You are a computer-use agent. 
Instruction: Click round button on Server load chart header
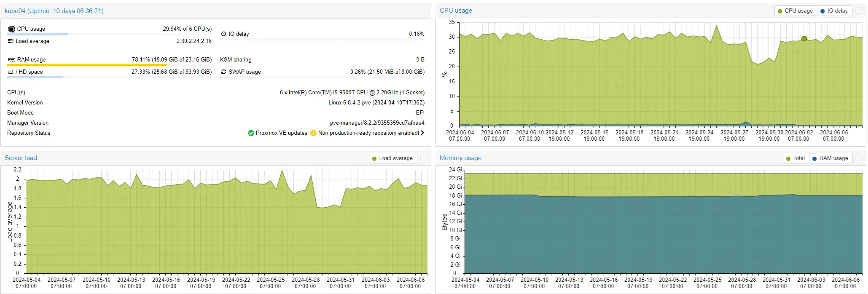(x=424, y=158)
